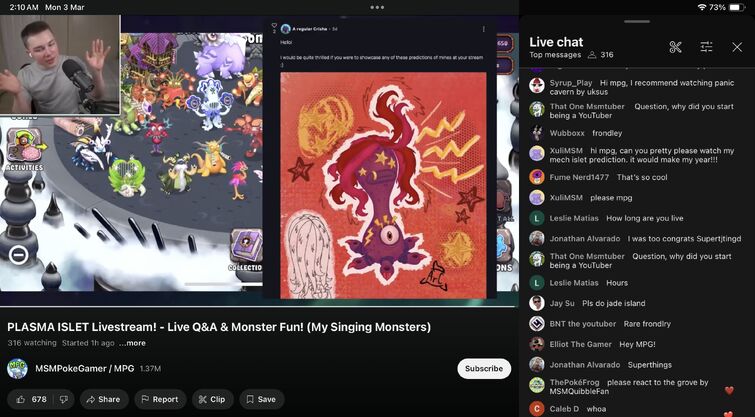The width and height of the screenshot is (755, 417).
Task: Open the live chat clip scissors icon
Action: 675,47
